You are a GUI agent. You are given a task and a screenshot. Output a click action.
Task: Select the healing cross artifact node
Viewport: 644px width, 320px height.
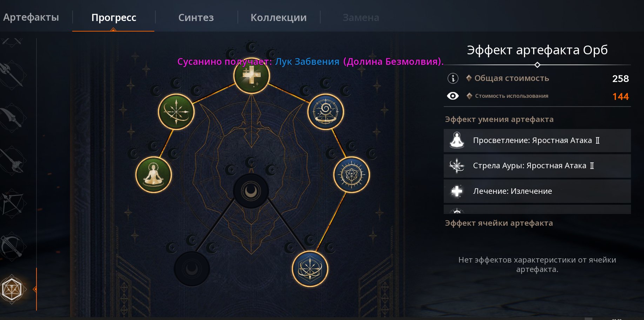coord(251,76)
